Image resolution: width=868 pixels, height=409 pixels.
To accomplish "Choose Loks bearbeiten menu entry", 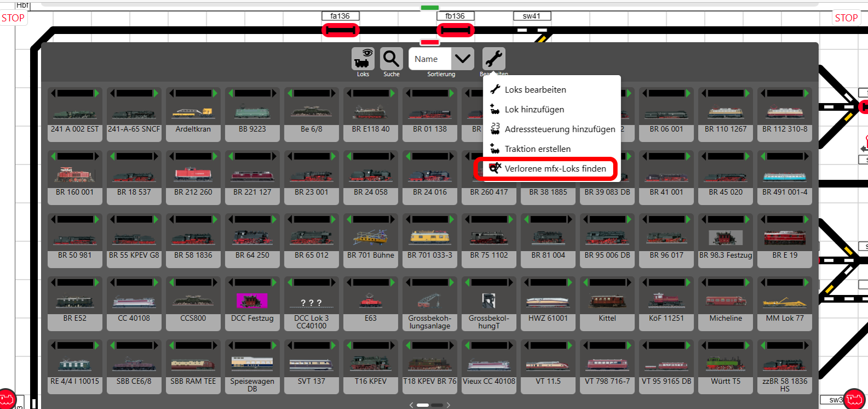I will (x=552, y=89).
